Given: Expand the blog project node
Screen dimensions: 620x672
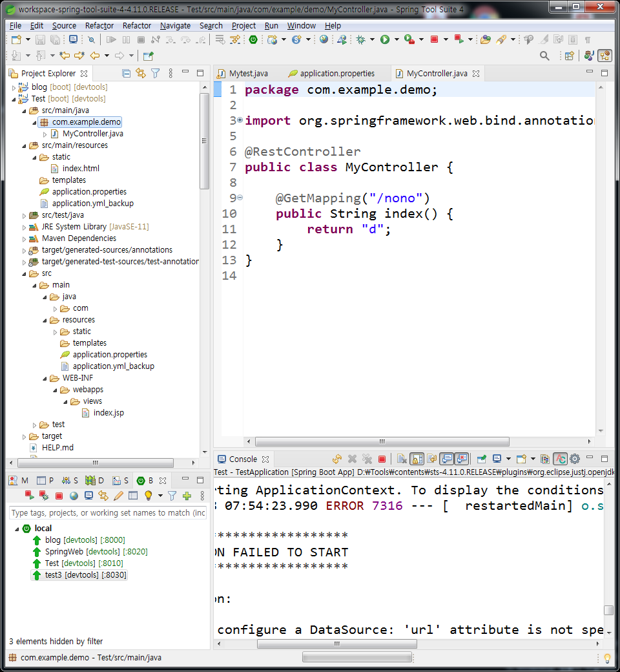Looking at the screenshot, I should (14, 87).
